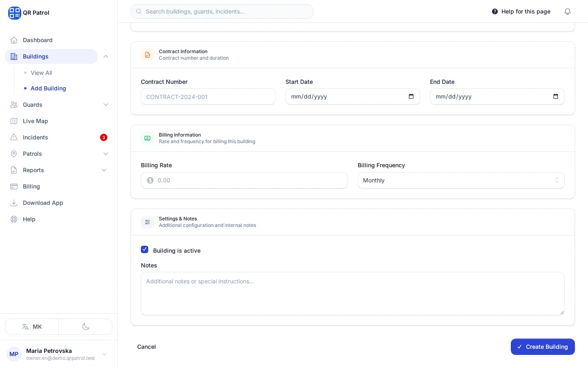The height and width of the screenshot is (368, 588).
Task: Switch language with MK button
Action: [x=32, y=327]
